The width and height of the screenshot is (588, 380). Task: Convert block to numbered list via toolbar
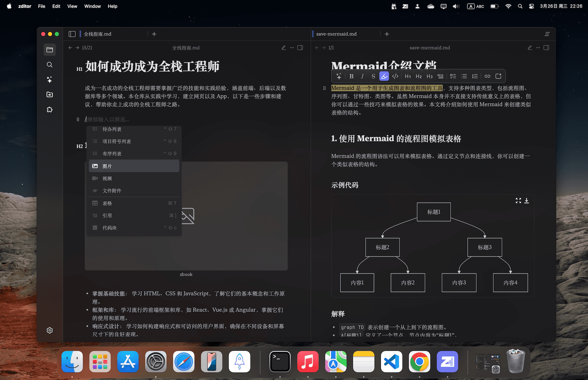tap(475, 76)
